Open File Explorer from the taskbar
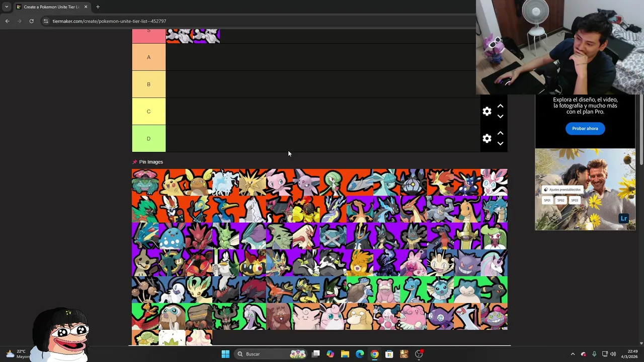This screenshot has width=644, height=362. tap(345, 354)
